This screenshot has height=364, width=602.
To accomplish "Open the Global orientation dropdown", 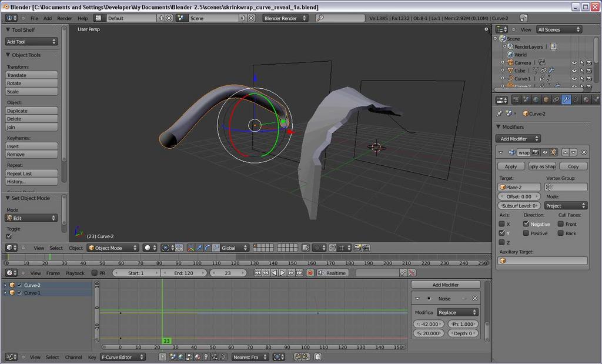I will [235, 248].
